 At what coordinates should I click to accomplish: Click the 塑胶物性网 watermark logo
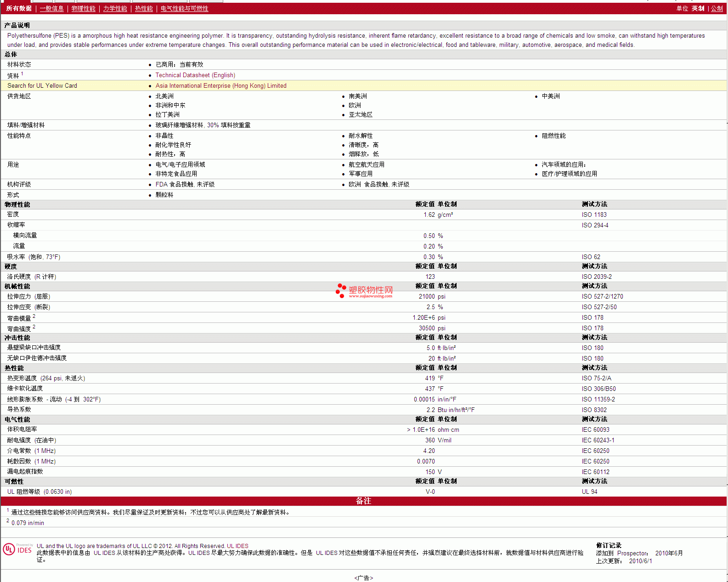point(364,291)
